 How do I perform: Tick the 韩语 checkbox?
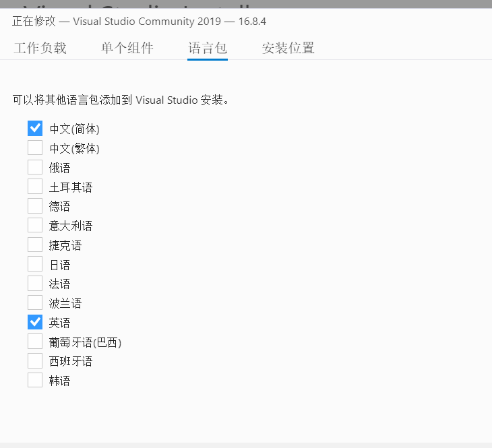click(x=35, y=380)
